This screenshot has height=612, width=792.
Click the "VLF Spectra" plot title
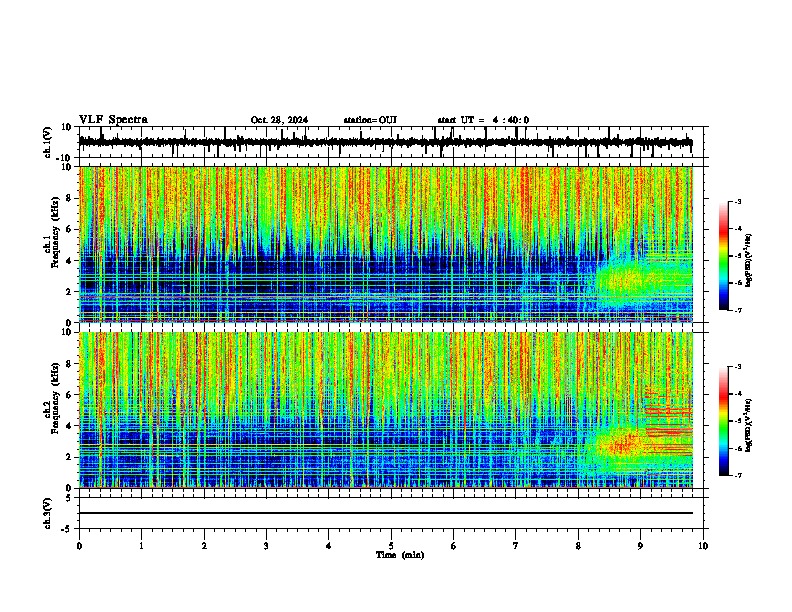113,120
